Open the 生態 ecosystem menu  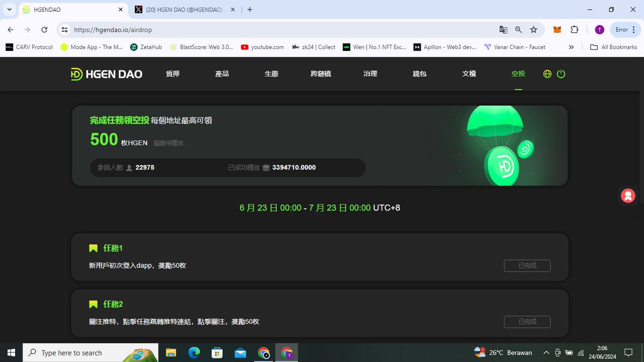point(272,74)
